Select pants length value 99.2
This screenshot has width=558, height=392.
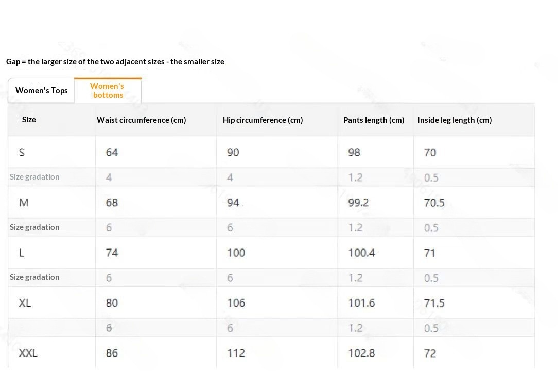coord(358,203)
